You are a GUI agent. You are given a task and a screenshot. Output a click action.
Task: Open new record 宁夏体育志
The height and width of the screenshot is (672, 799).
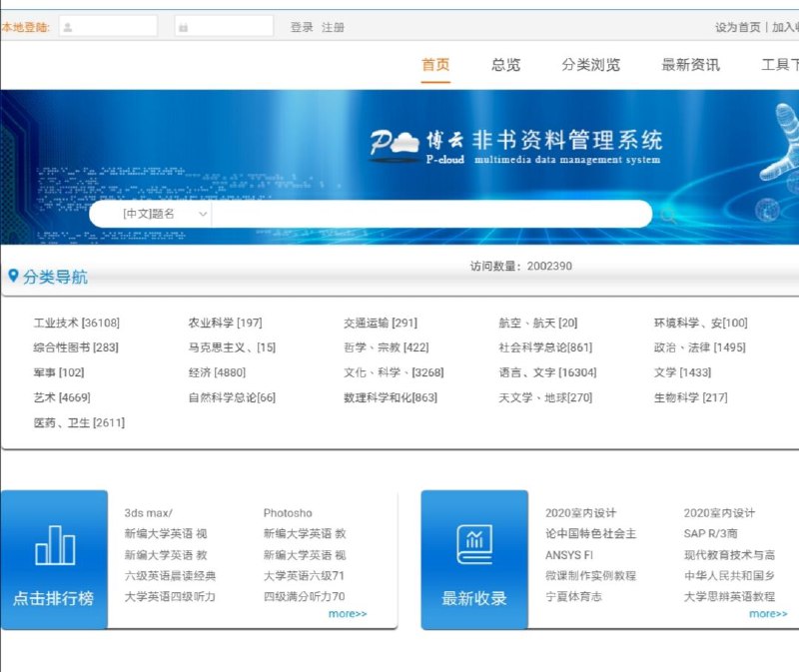click(573, 596)
